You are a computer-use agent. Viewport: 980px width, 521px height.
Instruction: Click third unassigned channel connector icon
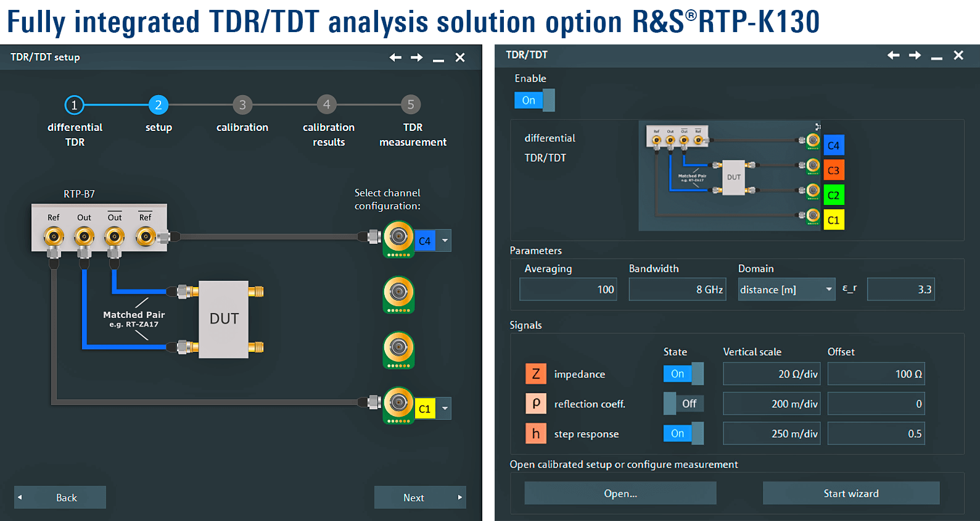click(398, 351)
